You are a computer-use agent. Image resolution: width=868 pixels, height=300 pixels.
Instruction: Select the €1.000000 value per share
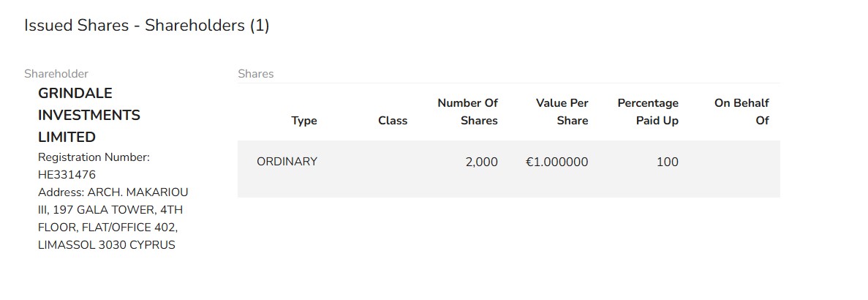pyautogui.click(x=557, y=162)
